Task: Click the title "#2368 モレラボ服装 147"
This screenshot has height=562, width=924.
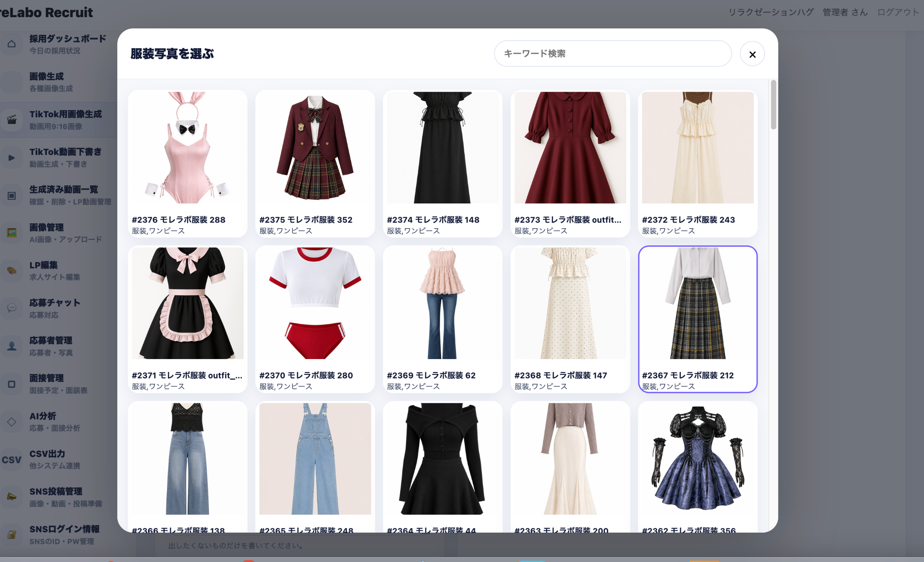Action: coord(561,375)
